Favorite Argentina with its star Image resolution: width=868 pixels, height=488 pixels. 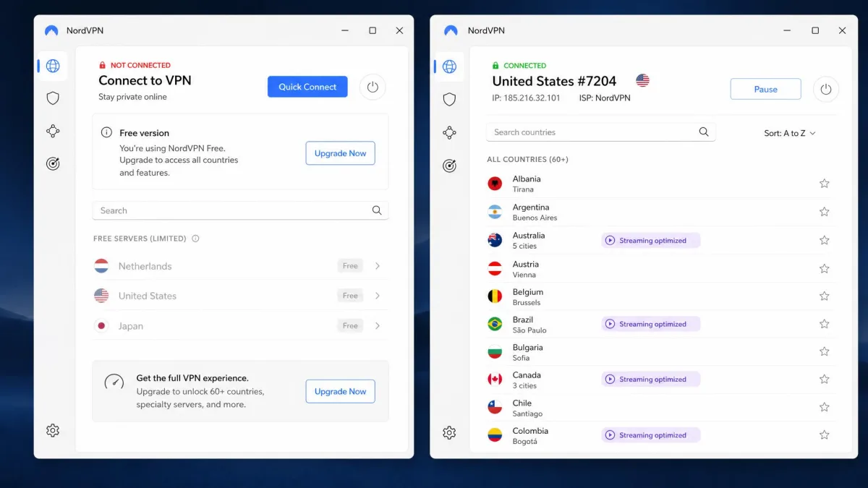click(824, 212)
